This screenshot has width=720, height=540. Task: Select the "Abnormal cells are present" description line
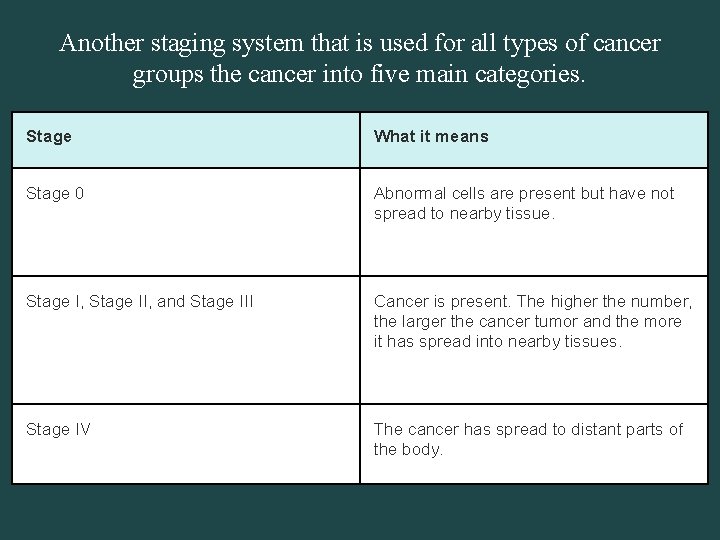tap(524, 194)
